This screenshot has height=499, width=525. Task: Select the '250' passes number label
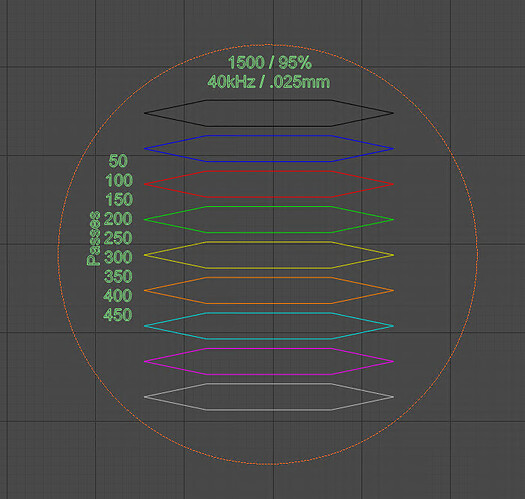[118, 238]
